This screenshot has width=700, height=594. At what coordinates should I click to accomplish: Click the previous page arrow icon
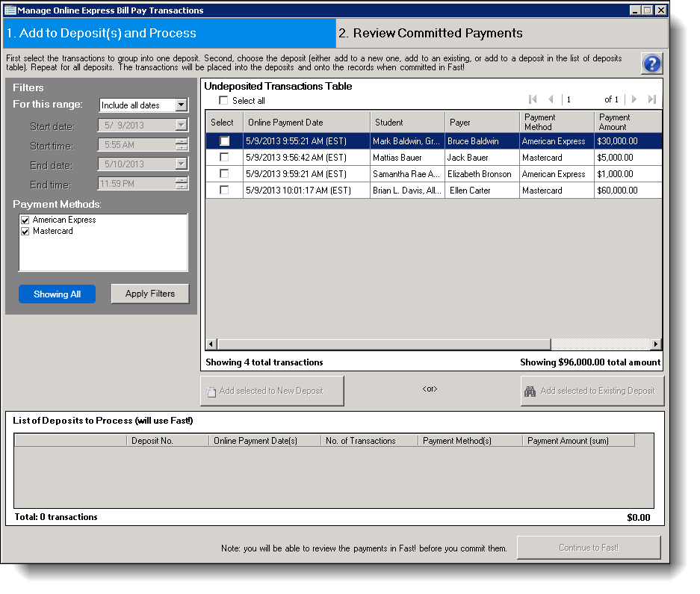click(551, 99)
